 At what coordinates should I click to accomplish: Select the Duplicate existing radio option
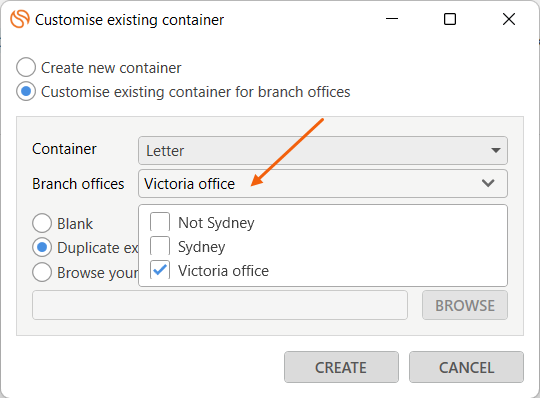click(x=42, y=247)
